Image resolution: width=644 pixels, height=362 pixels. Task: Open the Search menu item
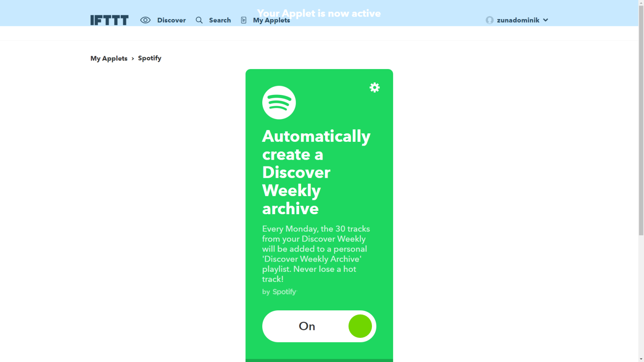[220, 20]
